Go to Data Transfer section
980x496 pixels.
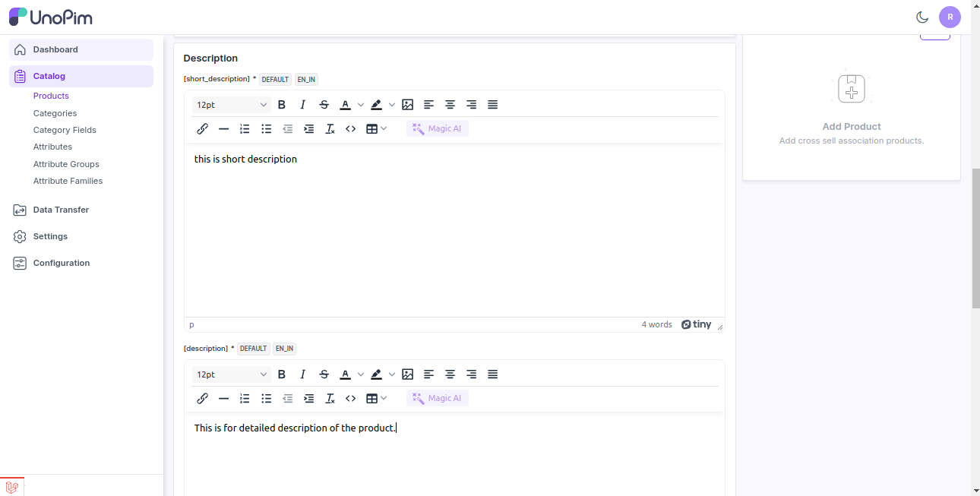61,210
